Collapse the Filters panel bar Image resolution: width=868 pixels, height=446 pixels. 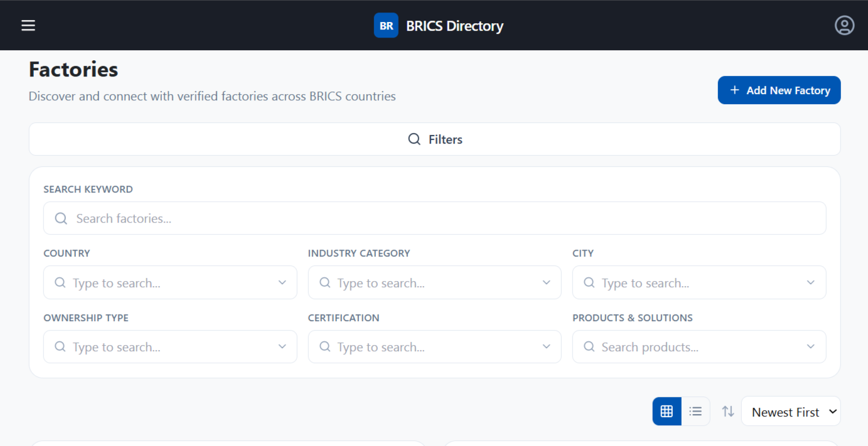pos(434,139)
